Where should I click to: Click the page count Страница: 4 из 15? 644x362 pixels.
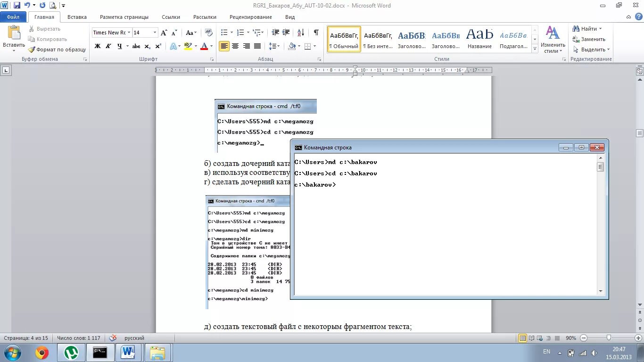click(x=26, y=338)
